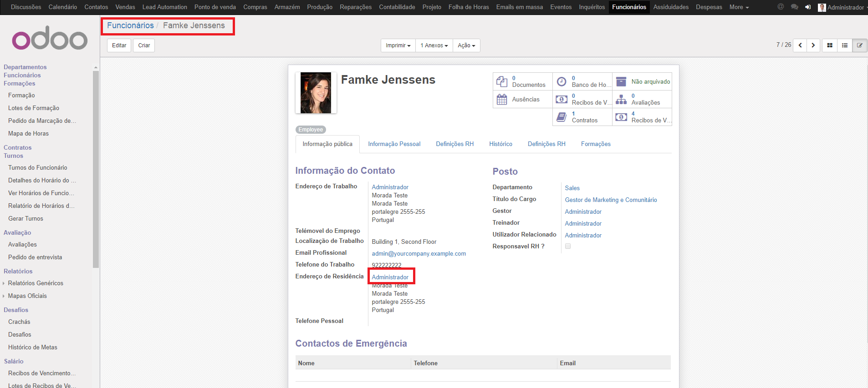Switch to list view icon

(845, 45)
